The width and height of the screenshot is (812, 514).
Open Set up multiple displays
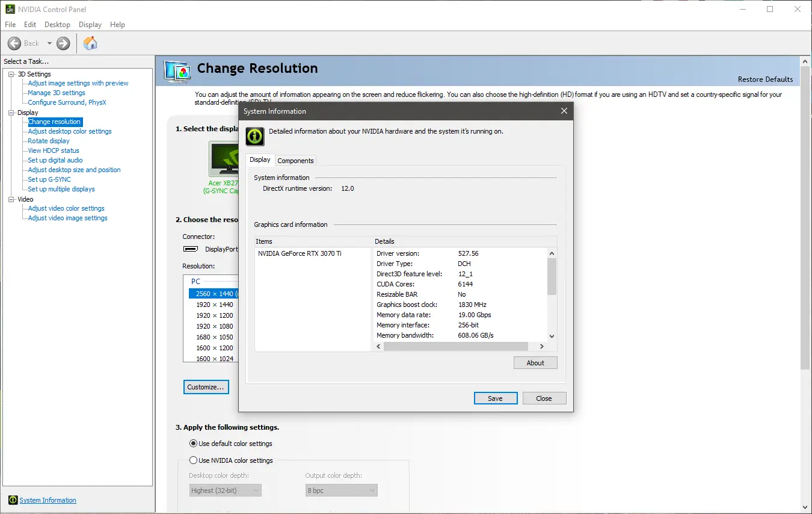[x=61, y=189]
